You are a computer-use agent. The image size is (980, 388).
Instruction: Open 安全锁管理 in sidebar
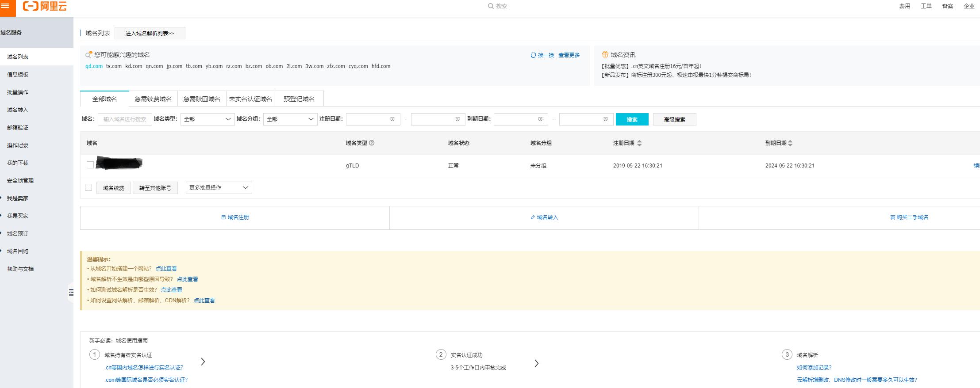point(20,181)
